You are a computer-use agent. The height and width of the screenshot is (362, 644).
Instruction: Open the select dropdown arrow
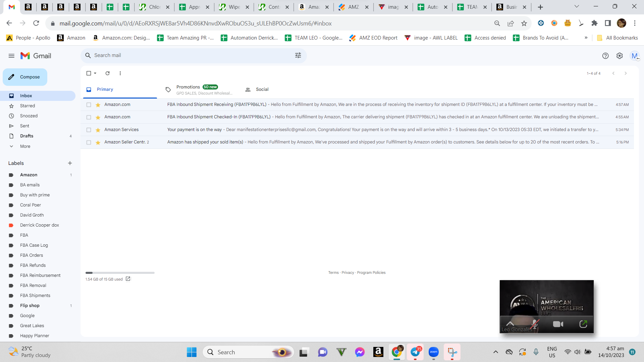coord(95,73)
